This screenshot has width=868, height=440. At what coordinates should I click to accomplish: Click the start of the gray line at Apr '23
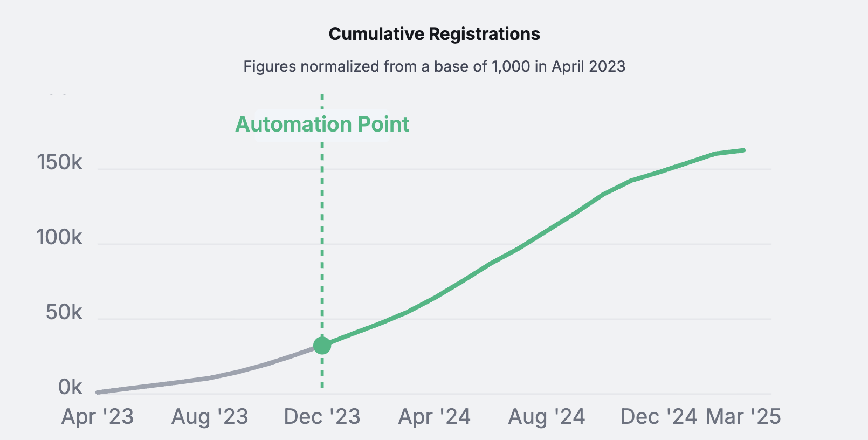(98, 393)
